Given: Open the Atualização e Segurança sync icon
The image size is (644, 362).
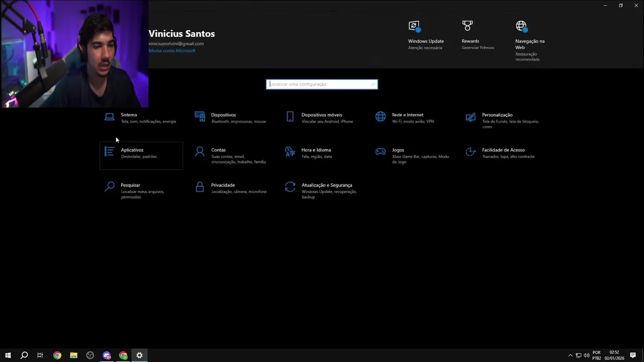Looking at the screenshot, I should click(x=290, y=187).
